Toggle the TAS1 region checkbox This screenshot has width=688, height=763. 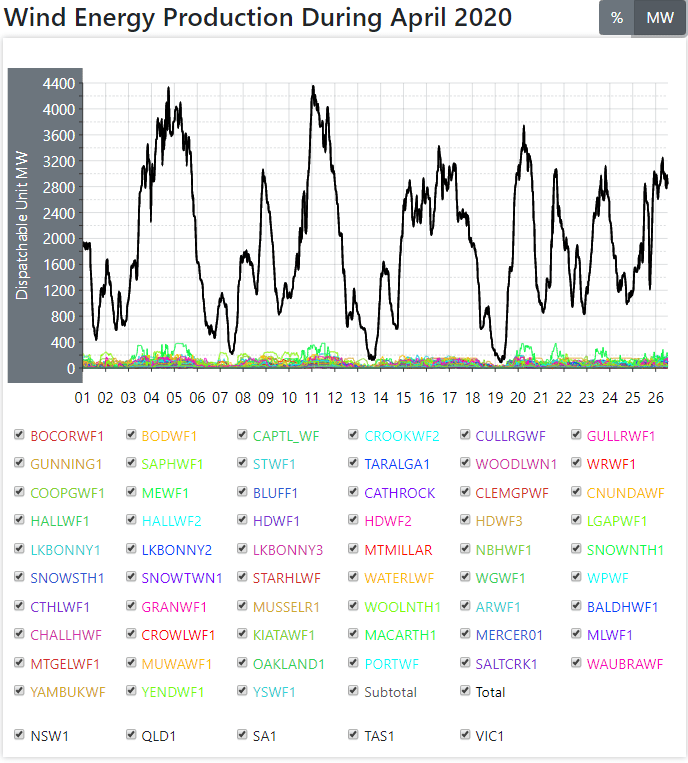(x=354, y=735)
